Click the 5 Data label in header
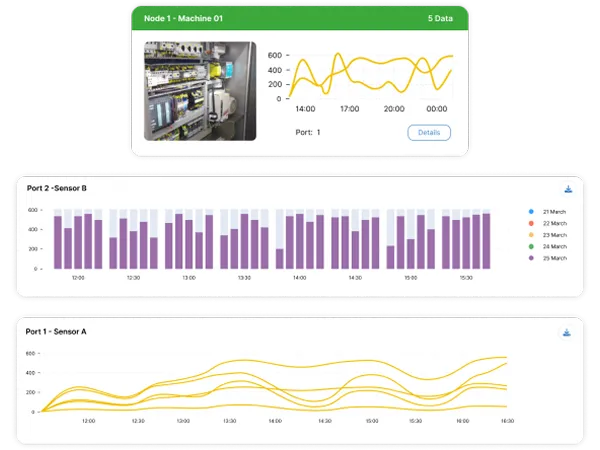This screenshot has width=600, height=450. click(440, 18)
